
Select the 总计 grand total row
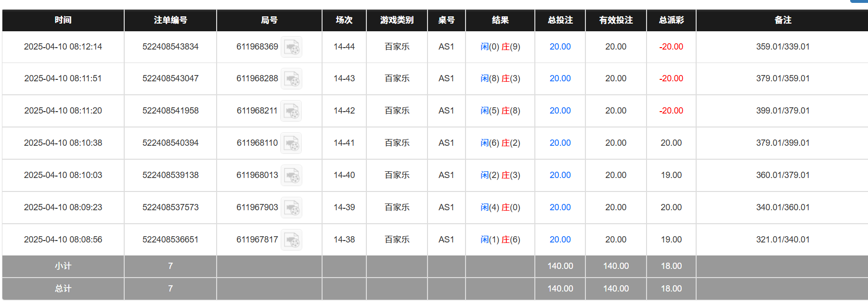[x=63, y=289]
